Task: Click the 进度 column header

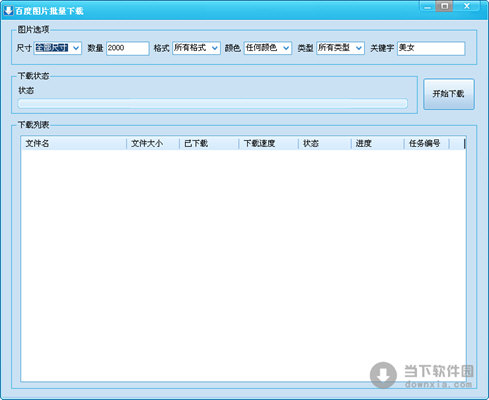Action: click(x=377, y=144)
